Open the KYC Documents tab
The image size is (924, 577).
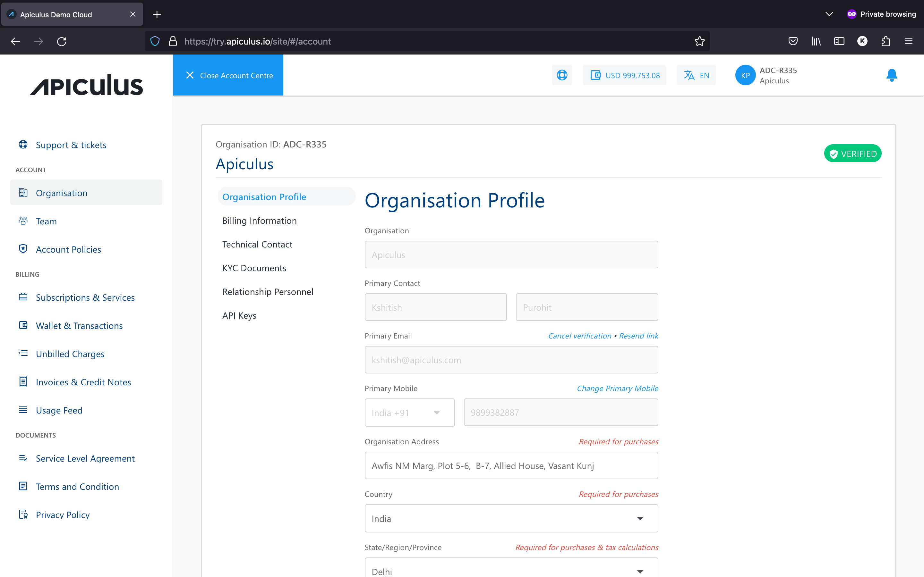(x=254, y=268)
